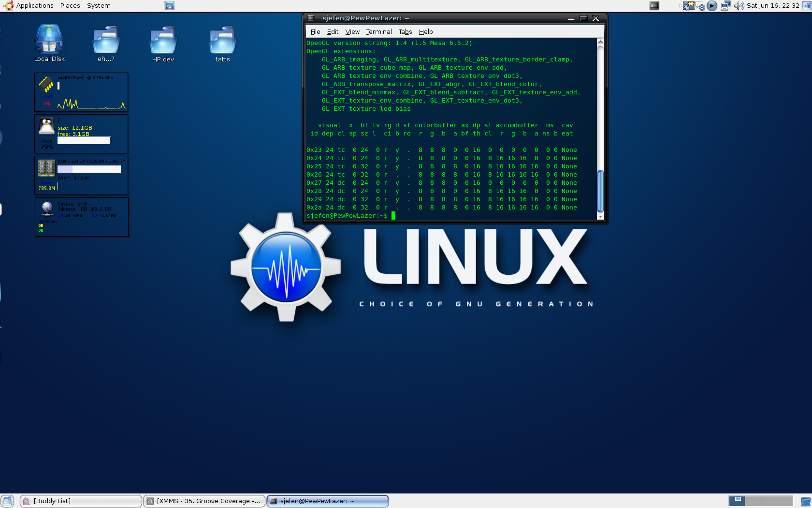812x508 pixels.
Task: Minimize the terminal window
Action: pyautogui.click(x=571, y=18)
